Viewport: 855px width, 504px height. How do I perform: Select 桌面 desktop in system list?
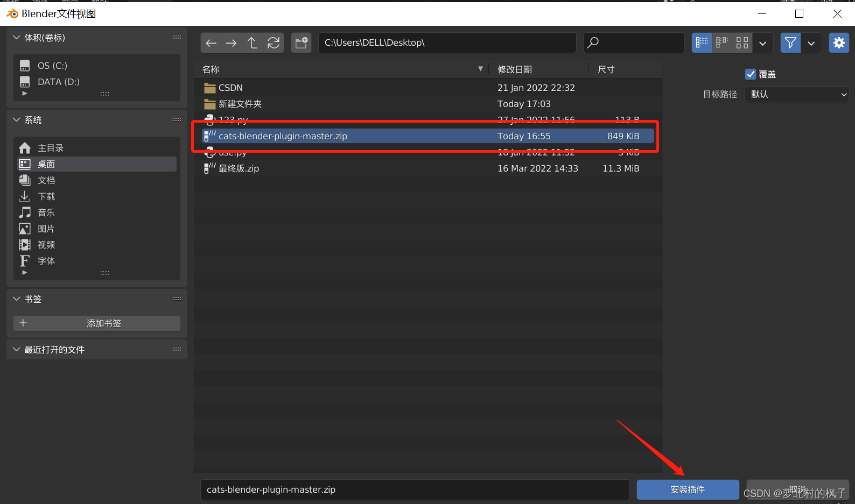coord(97,164)
